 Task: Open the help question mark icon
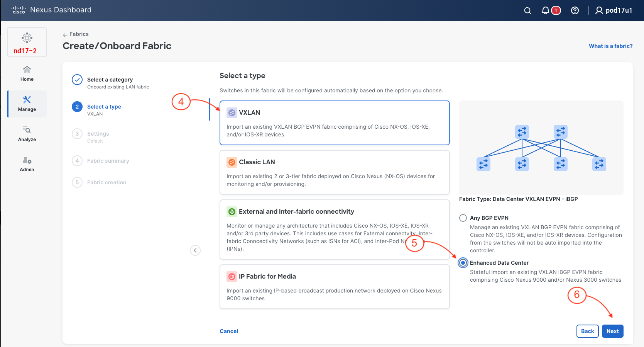point(575,11)
